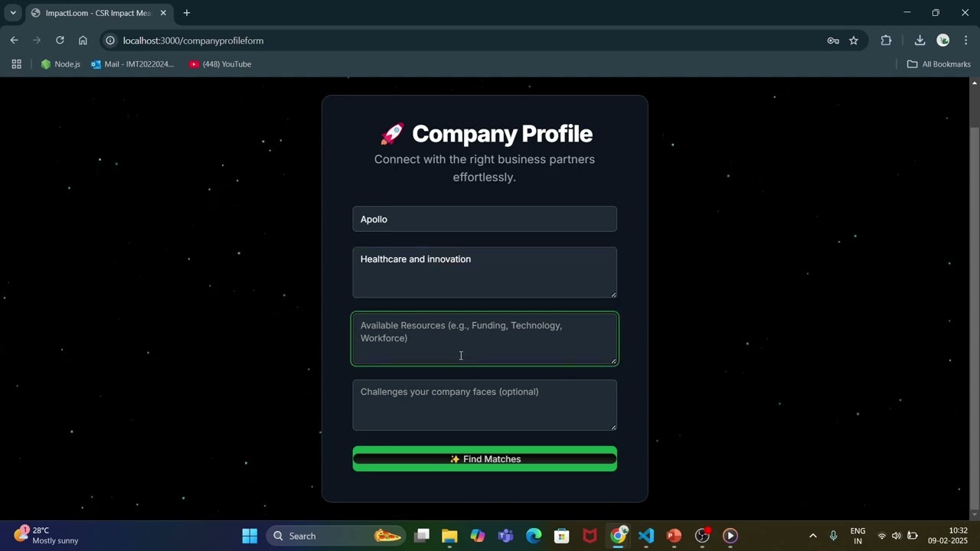Viewport: 980px width, 551px height.
Task: Open the browser extensions puzzle icon
Action: click(x=887, y=41)
